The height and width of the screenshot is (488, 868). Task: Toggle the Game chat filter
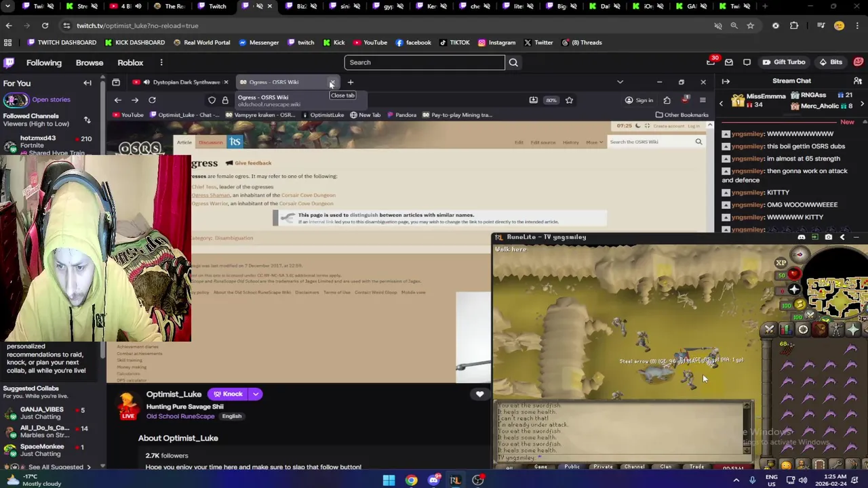(540, 466)
